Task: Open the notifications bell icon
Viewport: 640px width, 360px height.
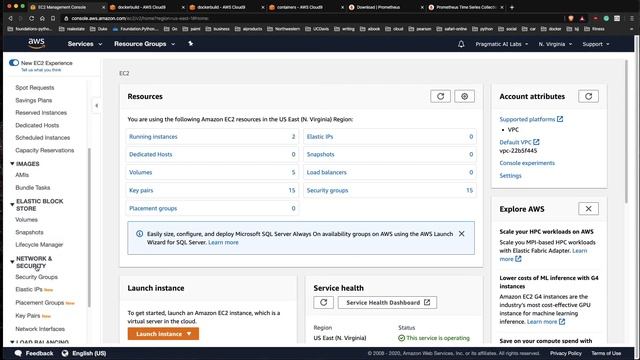Action: (461, 44)
